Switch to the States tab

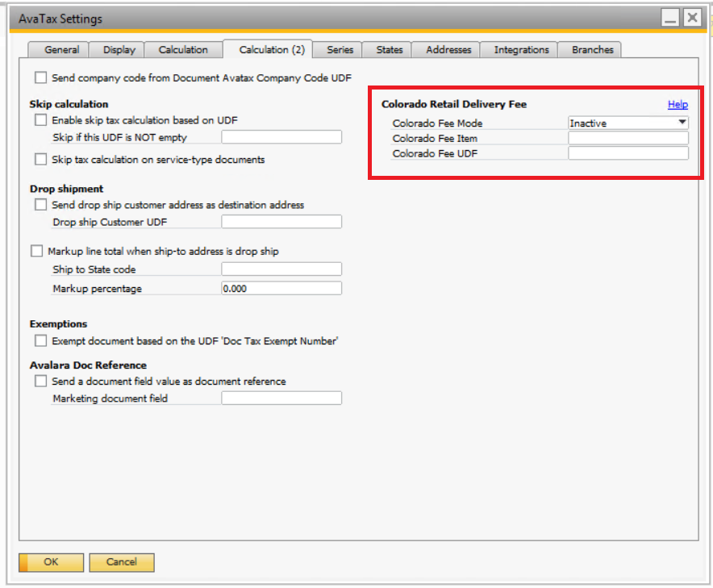point(387,49)
